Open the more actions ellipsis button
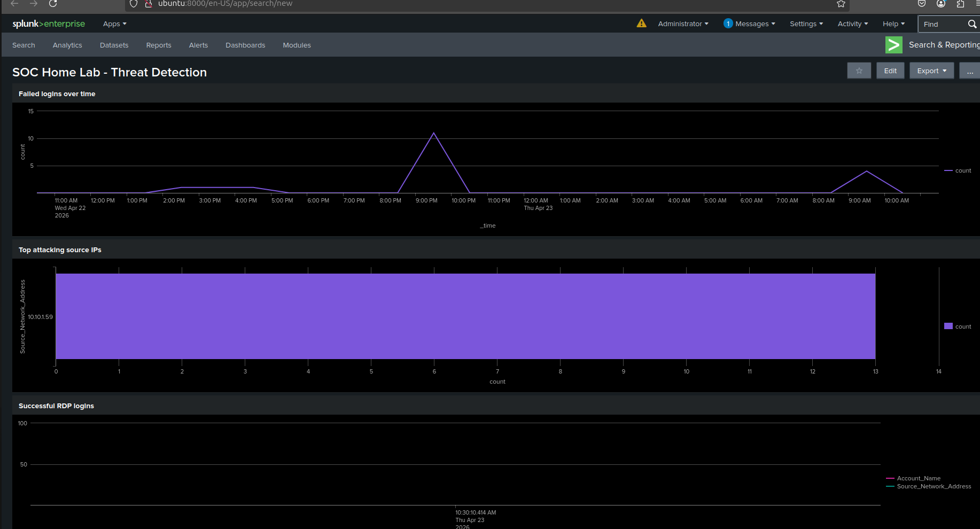The image size is (980, 529). (x=970, y=71)
